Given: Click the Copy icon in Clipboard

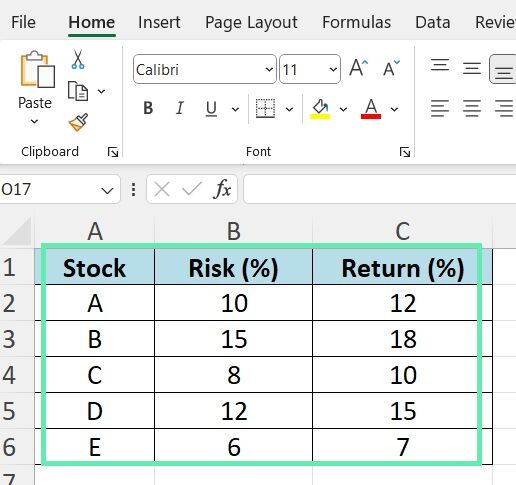Looking at the screenshot, I should pyautogui.click(x=78, y=91).
